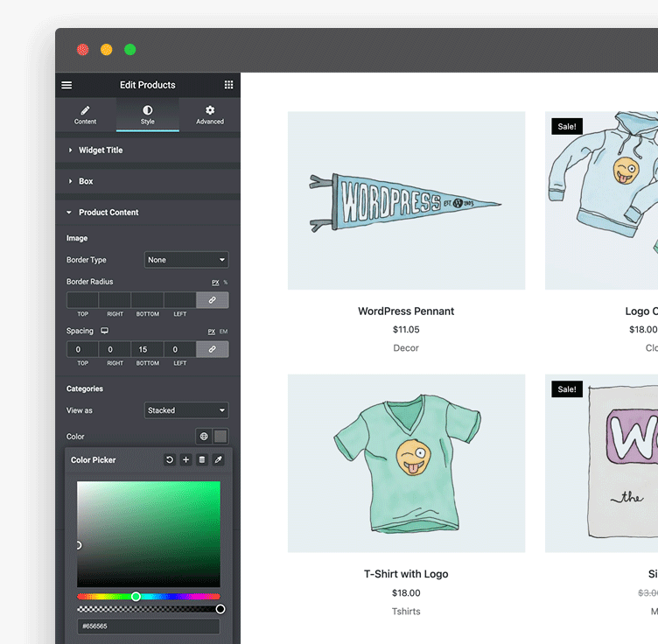The width and height of the screenshot is (658, 644).
Task: Click the Border Radius Left field
Action: pos(179,300)
